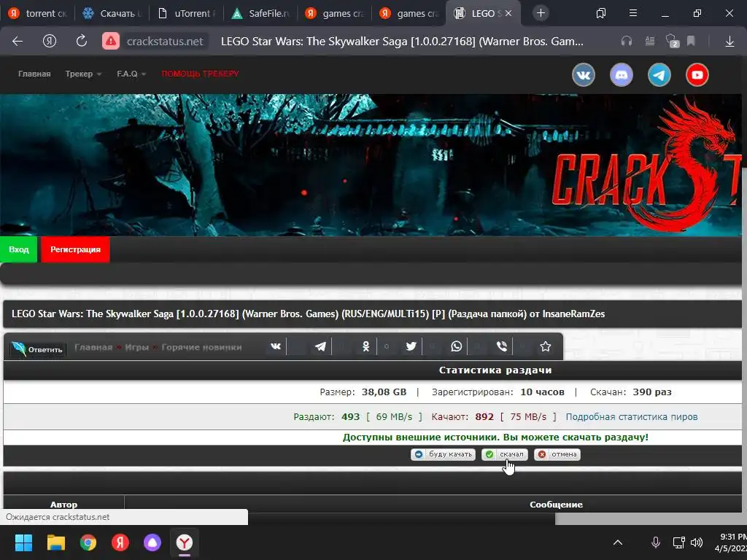Open File Explorer from taskbar

pos(55,542)
